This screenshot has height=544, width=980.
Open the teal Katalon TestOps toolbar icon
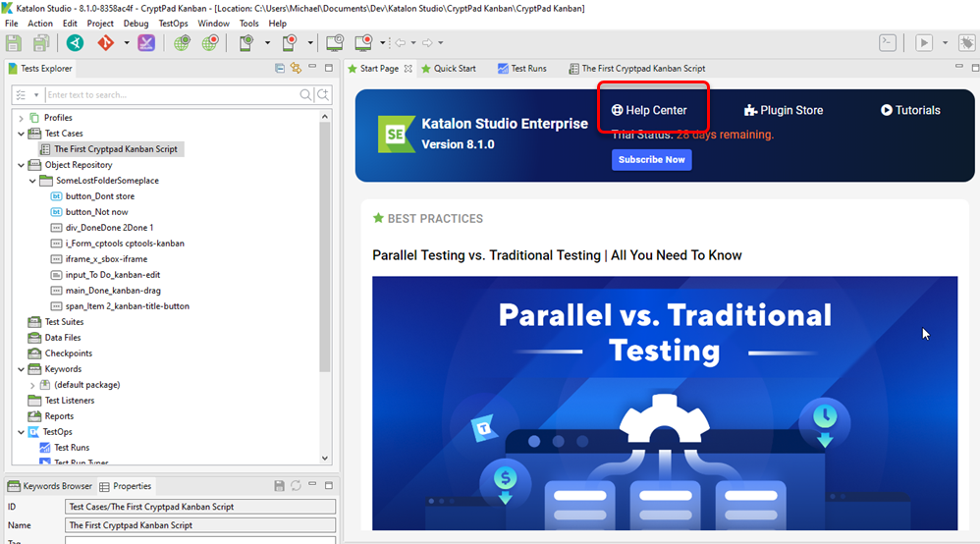click(x=75, y=42)
